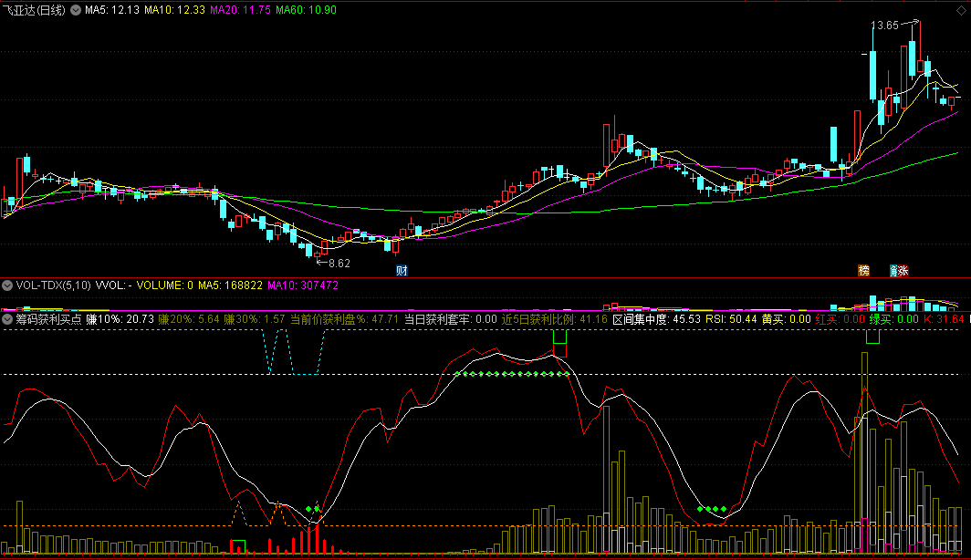Click the VVOL: - readout

(114, 285)
